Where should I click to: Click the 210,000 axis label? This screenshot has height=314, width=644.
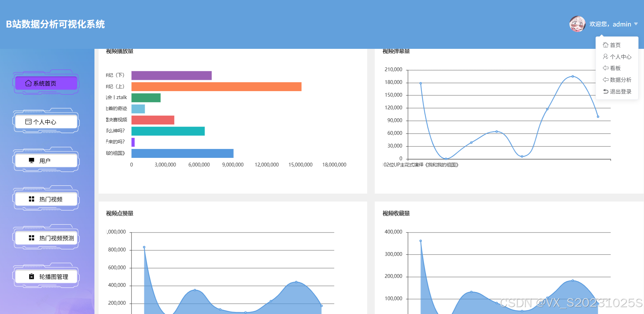coord(393,69)
